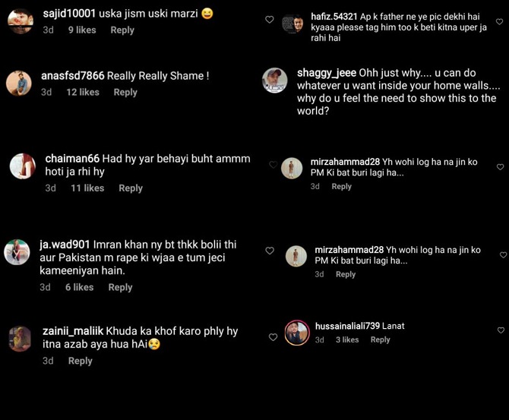View the 12 likes on anasfsd7866's comment

(x=83, y=92)
